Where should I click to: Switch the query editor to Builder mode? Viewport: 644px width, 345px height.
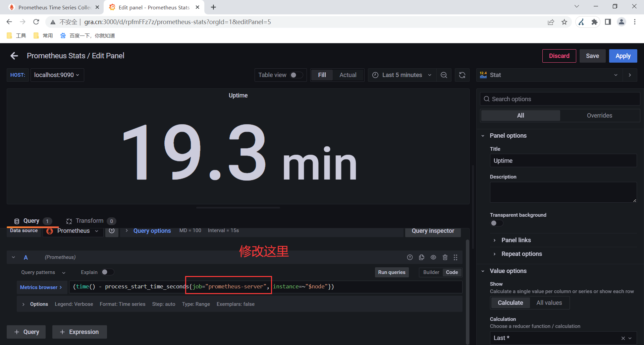click(431, 272)
